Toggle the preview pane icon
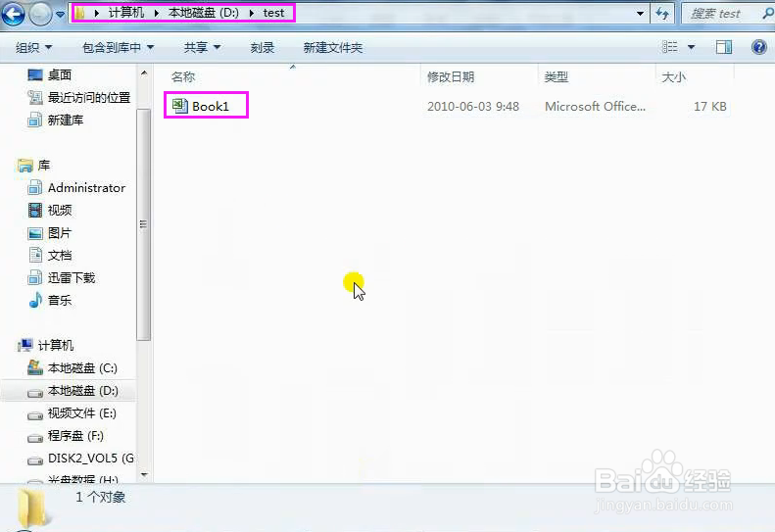 [x=724, y=47]
